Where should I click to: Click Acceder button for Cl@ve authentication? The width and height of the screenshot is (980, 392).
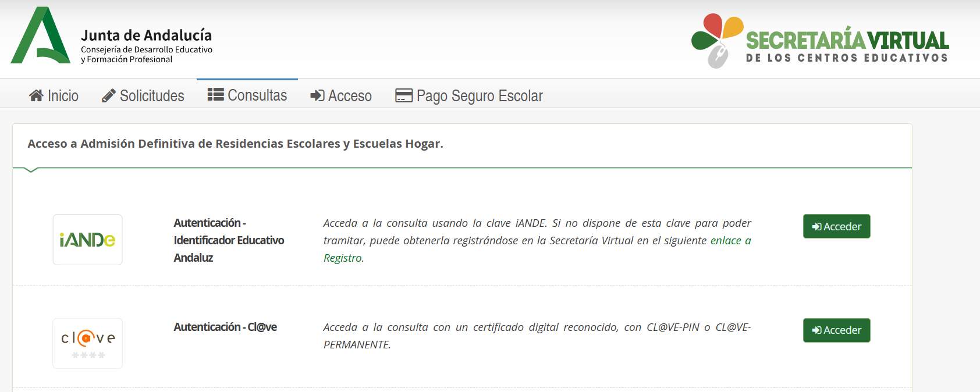[837, 330]
